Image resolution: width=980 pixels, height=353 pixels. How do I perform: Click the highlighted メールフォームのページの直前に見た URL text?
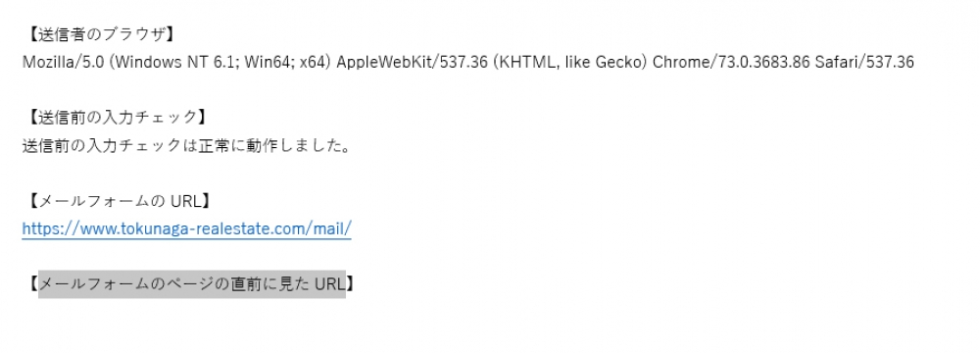click(x=192, y=283)
